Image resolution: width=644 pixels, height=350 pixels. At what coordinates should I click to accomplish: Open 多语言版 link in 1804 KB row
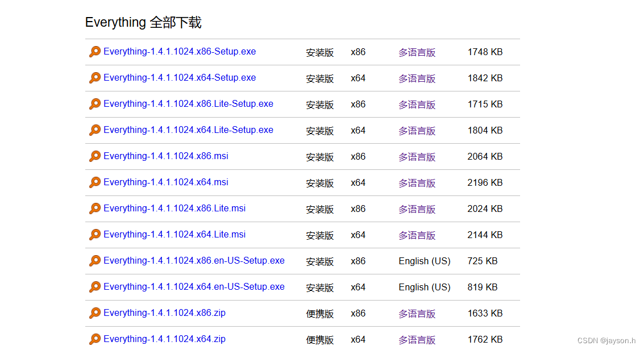pos(417,131)
